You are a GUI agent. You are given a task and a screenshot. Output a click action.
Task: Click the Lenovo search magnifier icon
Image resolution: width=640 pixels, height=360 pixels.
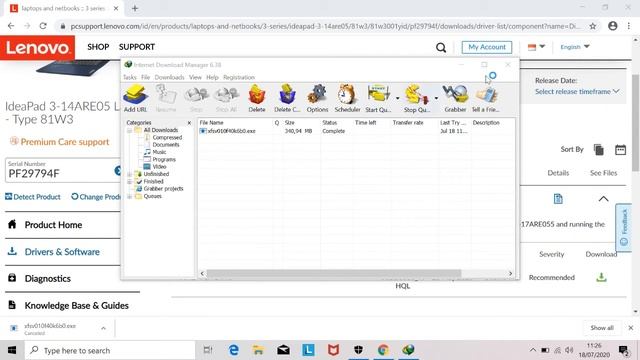tap(441, 47)
